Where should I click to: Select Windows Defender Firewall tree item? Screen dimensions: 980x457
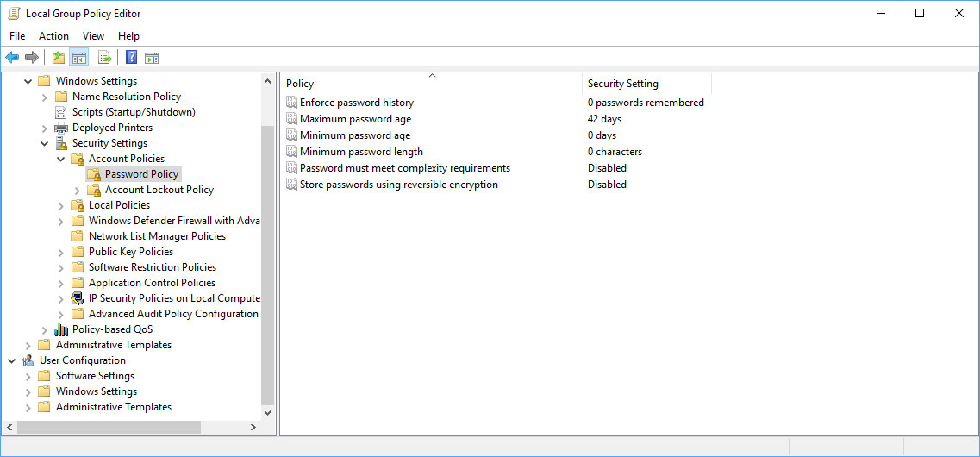[x=174, y=221]
